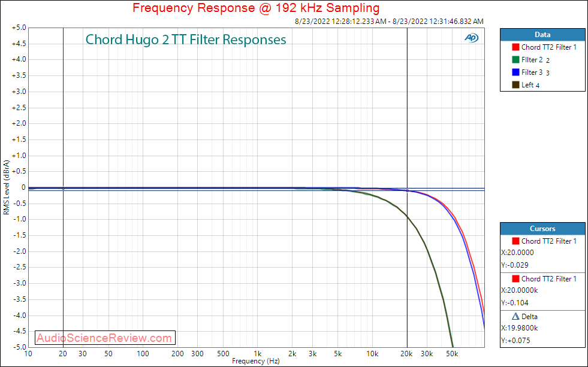
Task: Click the Delta value X:19.9800k
Action: [x=520, y=328]
